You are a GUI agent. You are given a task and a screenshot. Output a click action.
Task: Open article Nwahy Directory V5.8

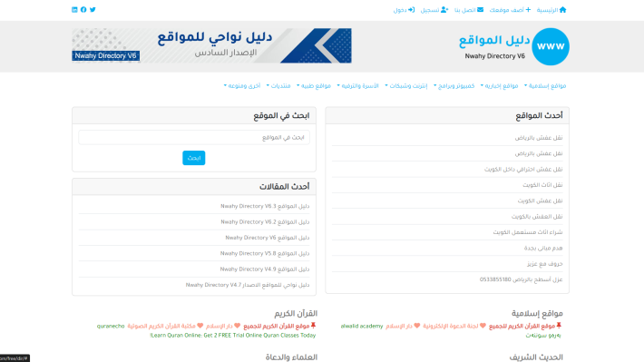[265, 253]
